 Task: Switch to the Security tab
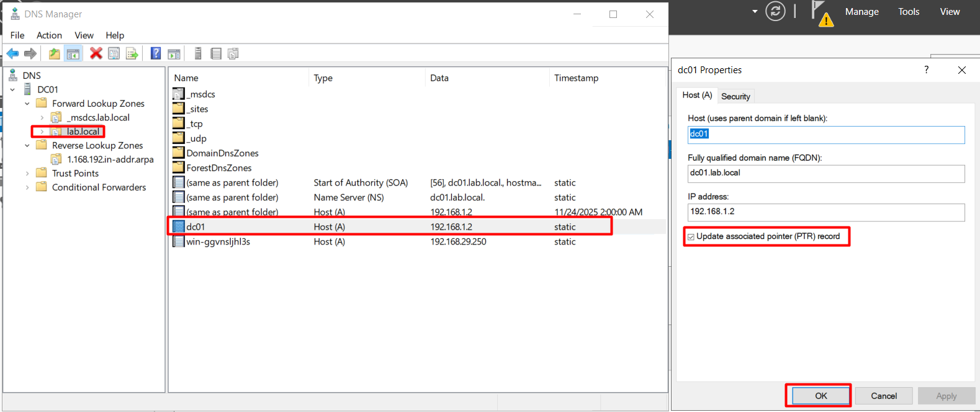735,96
